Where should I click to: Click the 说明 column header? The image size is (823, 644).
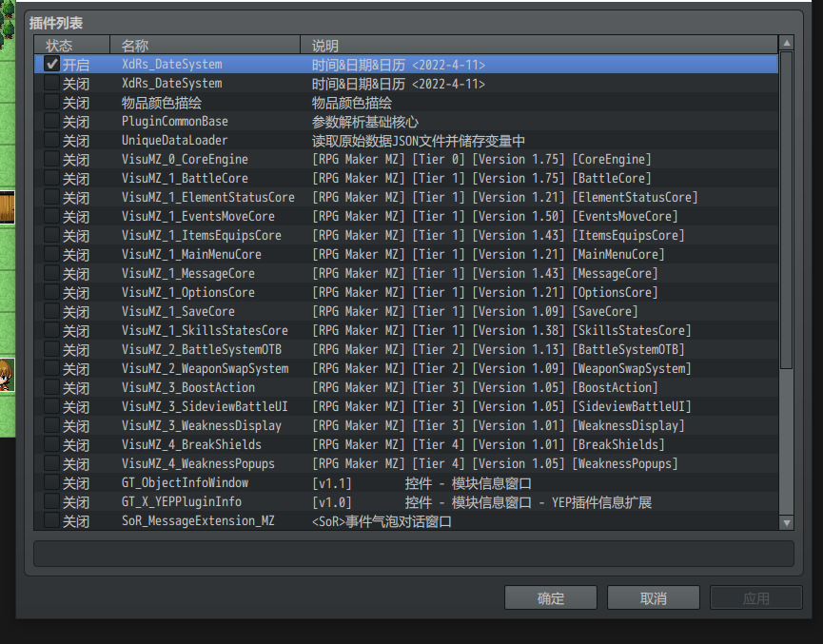click(539, 45)
